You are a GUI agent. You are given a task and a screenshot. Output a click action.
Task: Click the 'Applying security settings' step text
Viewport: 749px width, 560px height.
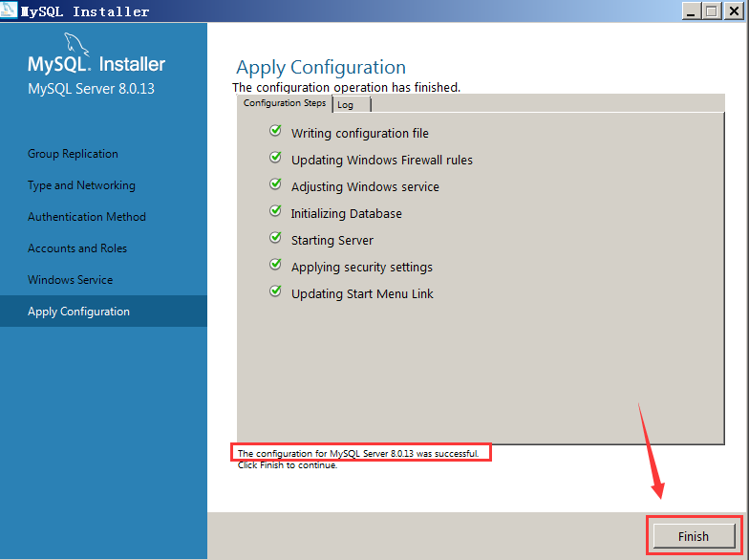361,268
